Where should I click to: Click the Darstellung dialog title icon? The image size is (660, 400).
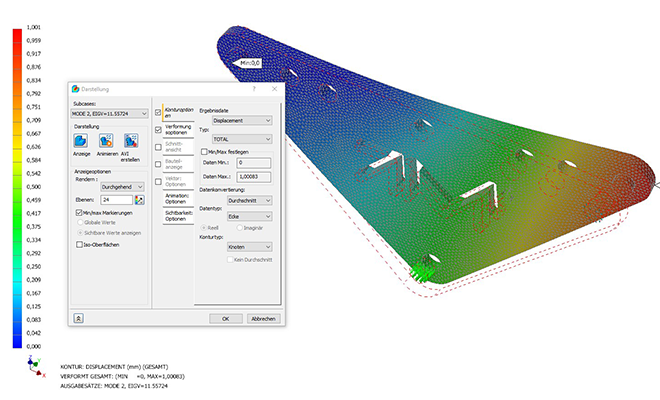click(x=74, y=89)
